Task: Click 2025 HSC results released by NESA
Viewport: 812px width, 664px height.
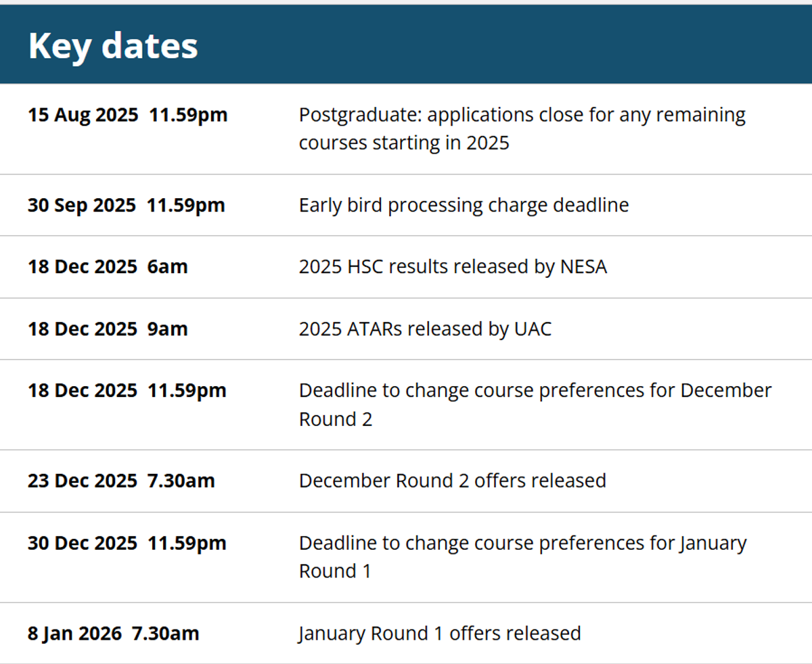Action: [x=453, y=266]
